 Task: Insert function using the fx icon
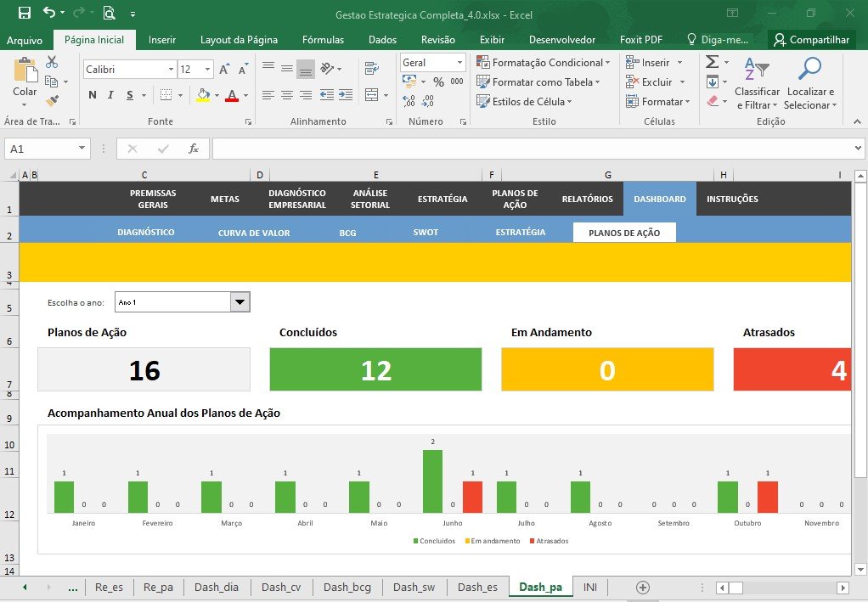pos(193,149)
